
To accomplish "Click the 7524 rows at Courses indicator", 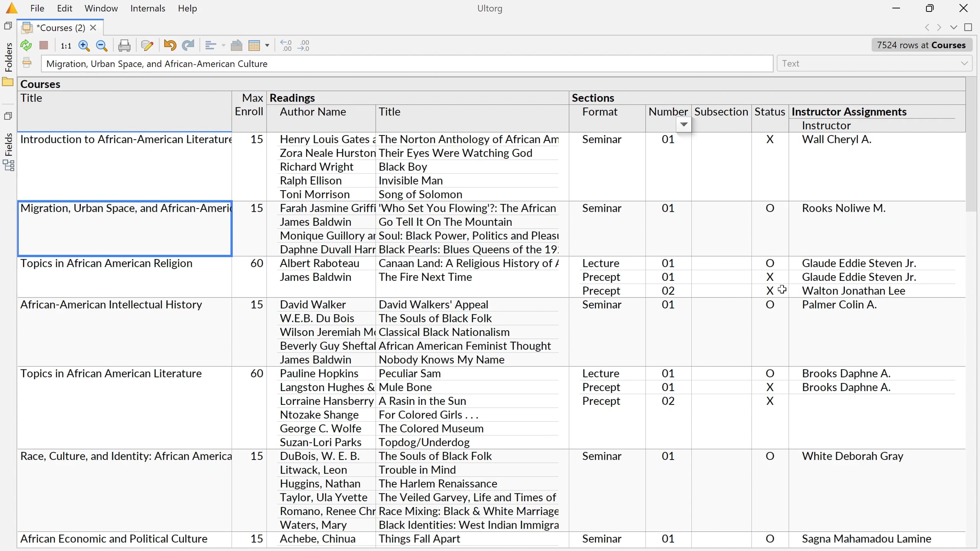I will tap(921, 45).
